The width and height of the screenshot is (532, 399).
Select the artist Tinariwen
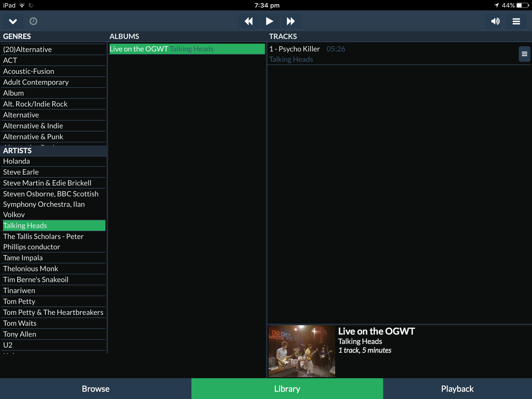click(54, 290)
